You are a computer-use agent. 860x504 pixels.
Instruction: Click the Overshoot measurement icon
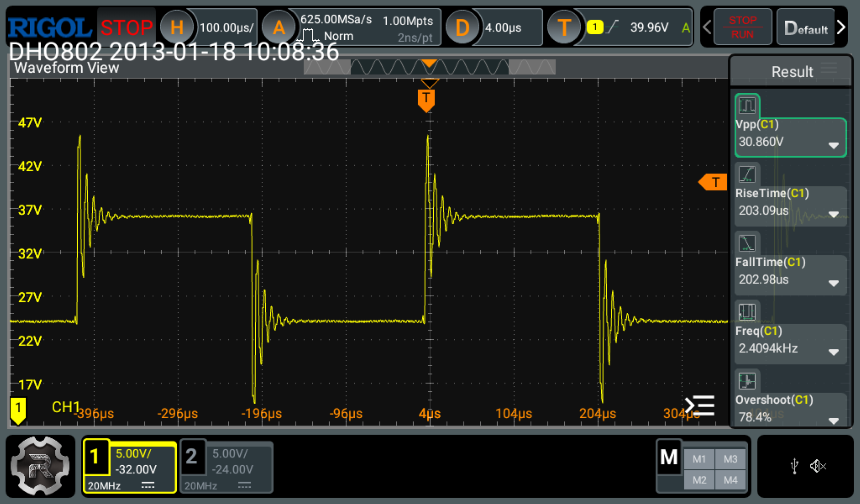point(747,381)
